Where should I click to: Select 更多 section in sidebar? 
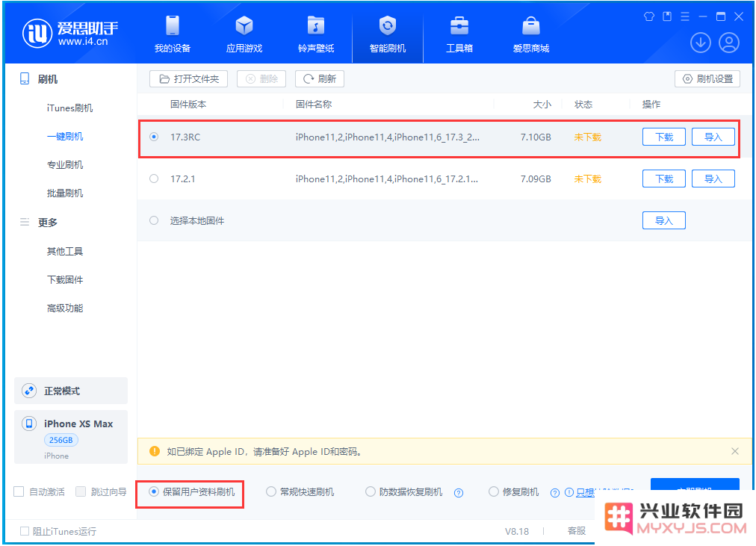(47, 222)
